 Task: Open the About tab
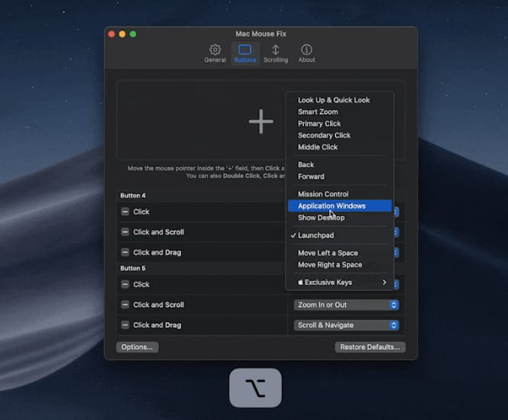click(306, 53)
